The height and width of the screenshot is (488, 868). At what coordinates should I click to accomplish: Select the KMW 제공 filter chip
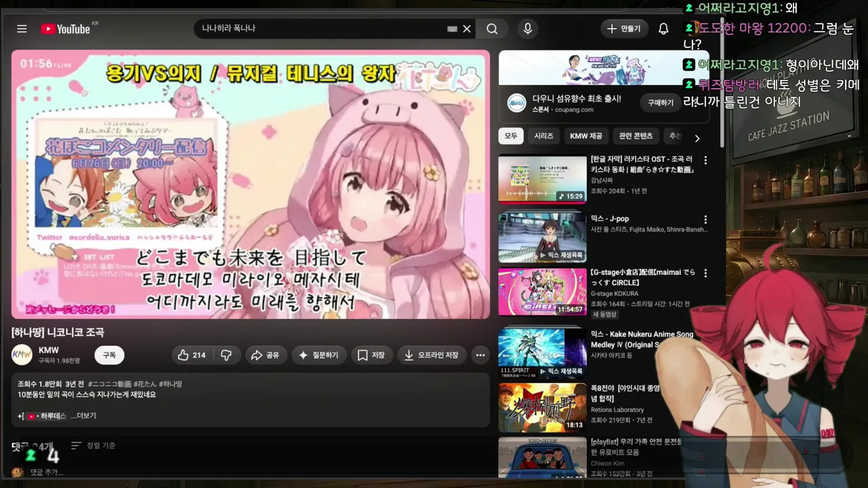pyautogui.click(x=586, y=136)
